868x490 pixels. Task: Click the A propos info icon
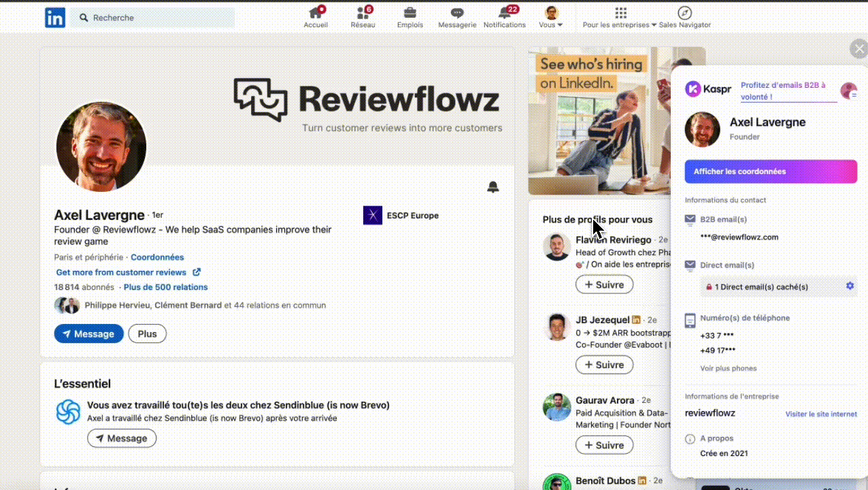[690, 439]
